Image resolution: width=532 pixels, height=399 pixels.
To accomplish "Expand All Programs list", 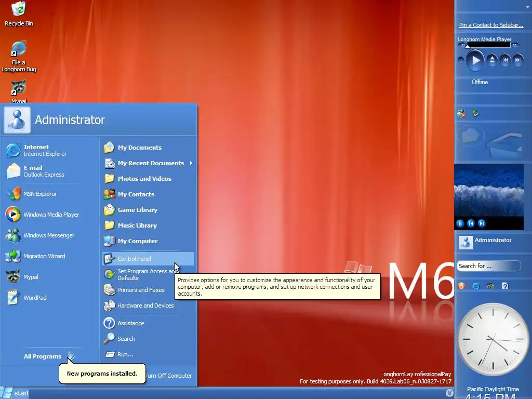I will [49, 356].
